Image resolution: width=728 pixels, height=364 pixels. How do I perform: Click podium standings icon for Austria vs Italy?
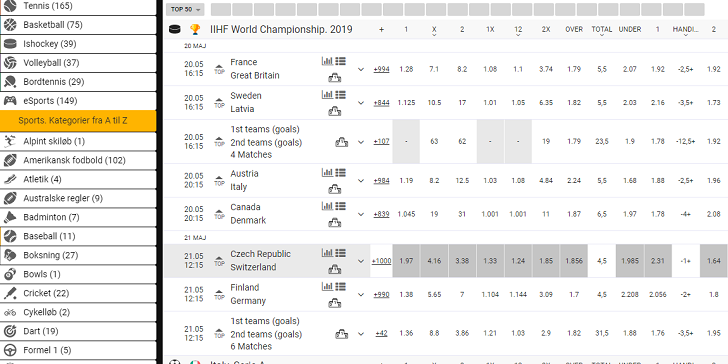click(x=334, y=189)
